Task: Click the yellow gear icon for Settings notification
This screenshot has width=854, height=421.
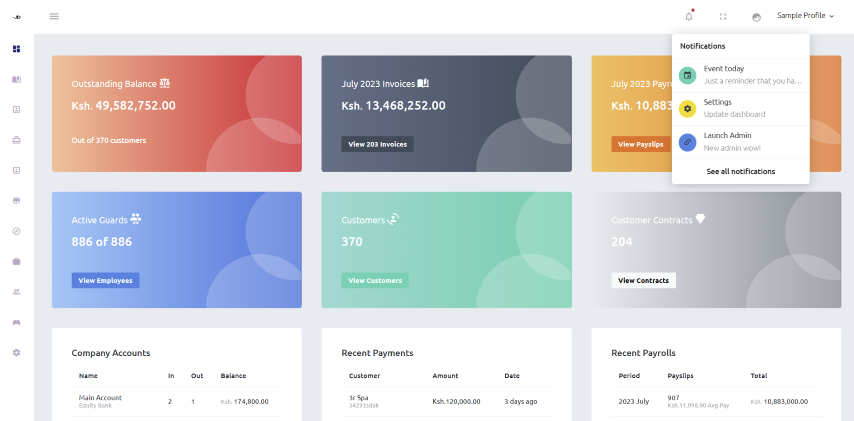Action: pos(687,109)
